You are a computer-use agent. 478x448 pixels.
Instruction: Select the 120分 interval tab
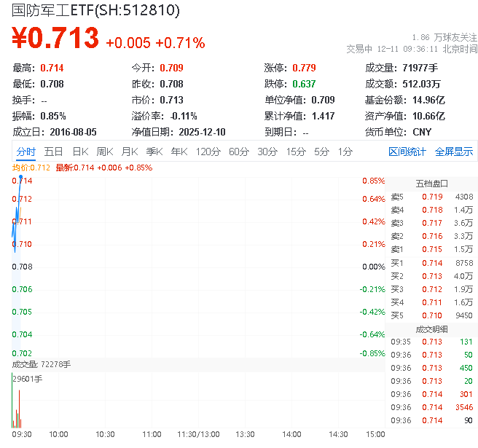pos(208,152)
